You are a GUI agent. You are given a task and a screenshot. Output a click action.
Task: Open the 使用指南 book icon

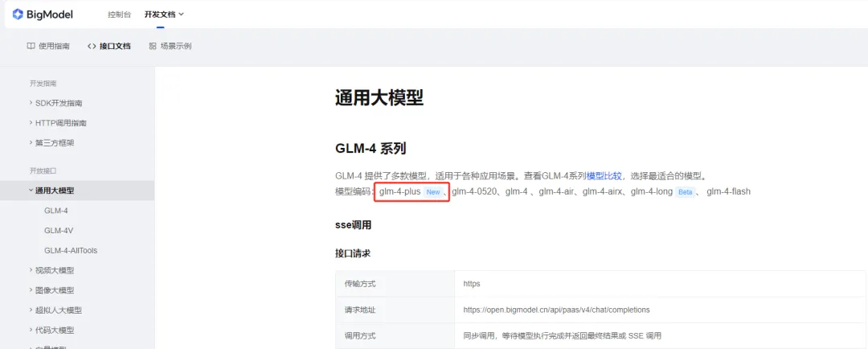click(31, 47)
